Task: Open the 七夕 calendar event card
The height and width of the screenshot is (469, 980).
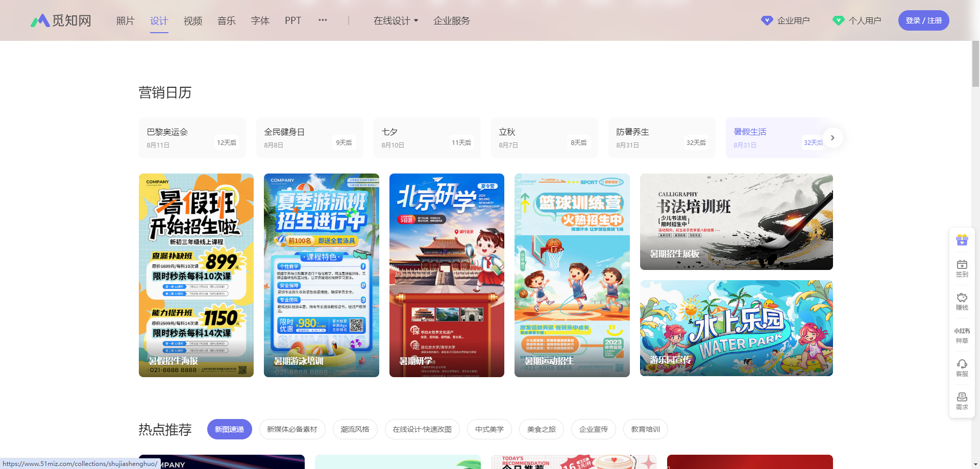Action: (427, 138)
